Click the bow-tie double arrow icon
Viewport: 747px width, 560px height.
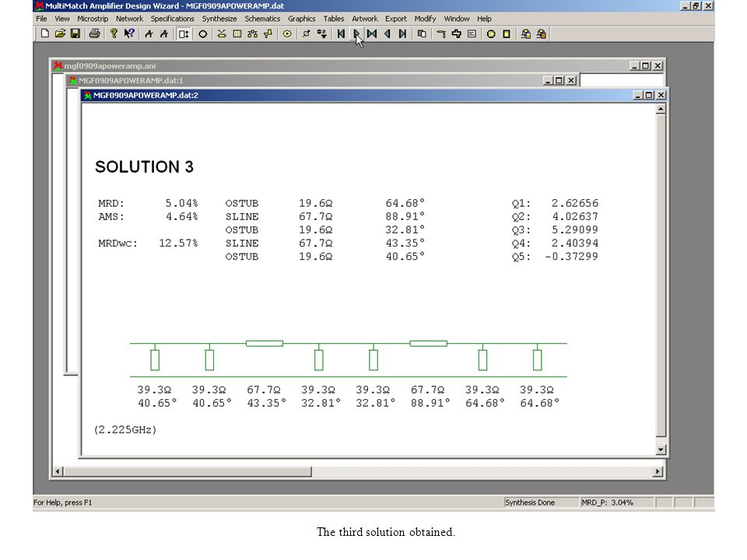372,33
